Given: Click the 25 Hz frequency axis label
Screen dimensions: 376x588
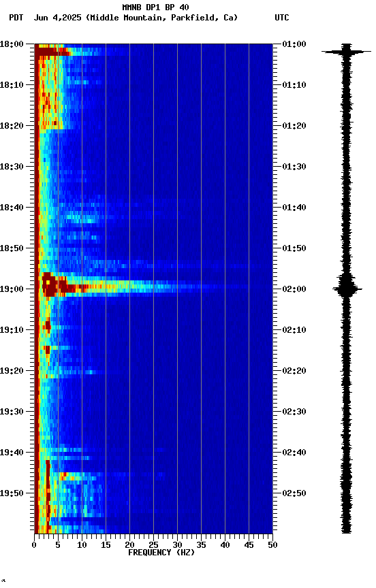Looking at the screenshot, I should (153, 545).
